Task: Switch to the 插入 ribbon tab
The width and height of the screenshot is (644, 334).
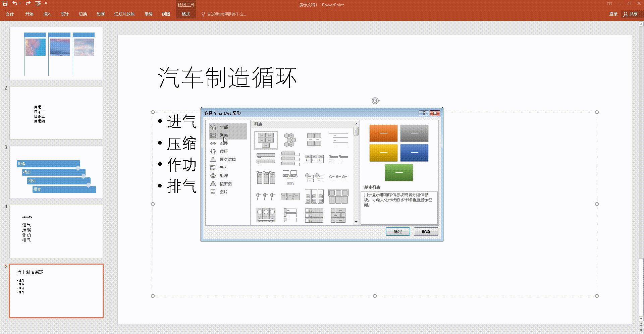Action: [47, 14]
